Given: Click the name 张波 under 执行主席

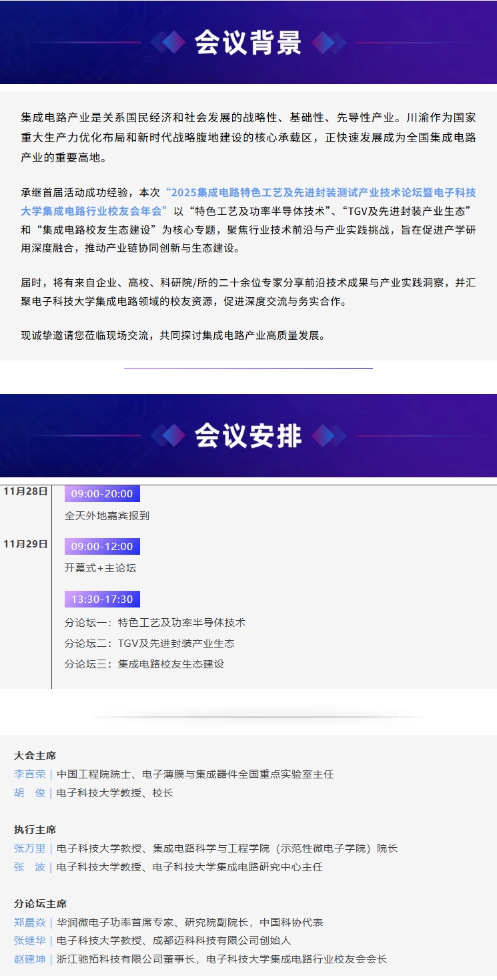Looking at the screenshot, I should (x=30, y=867).
